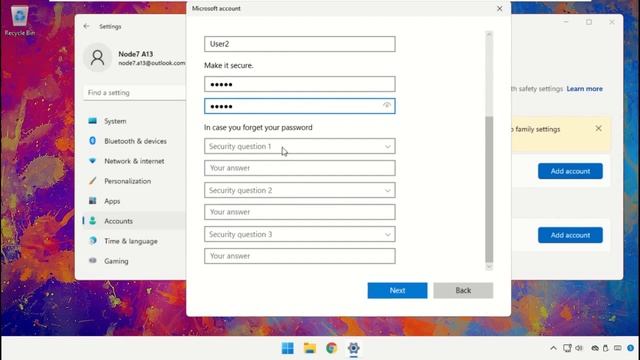Click the Next button
Screen dimensions: 640x360
pyautogui.click(x=397, y=291)
